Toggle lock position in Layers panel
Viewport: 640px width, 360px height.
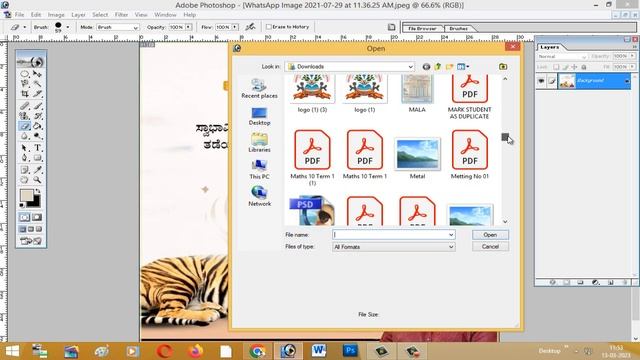coord(574,67)
